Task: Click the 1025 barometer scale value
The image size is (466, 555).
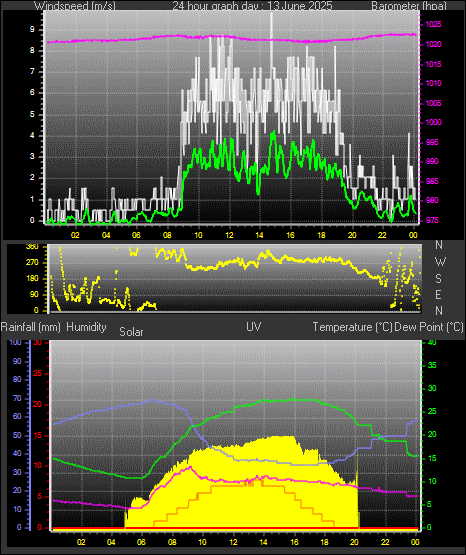Action: pyautogui.click(x=433, y=24)
